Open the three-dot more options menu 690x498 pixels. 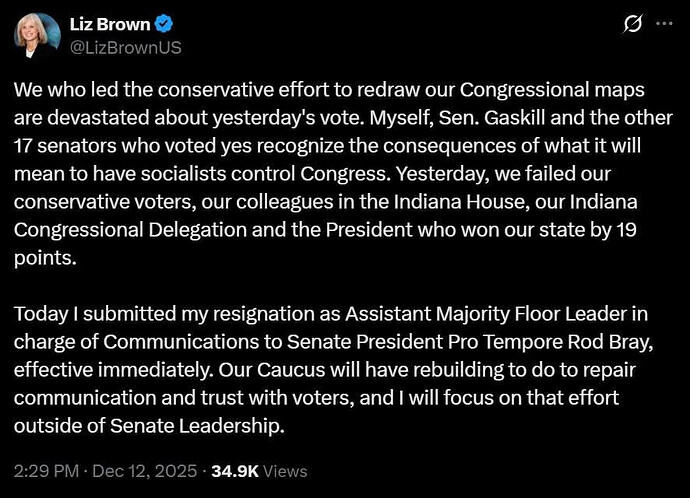[x=664, y=24]
